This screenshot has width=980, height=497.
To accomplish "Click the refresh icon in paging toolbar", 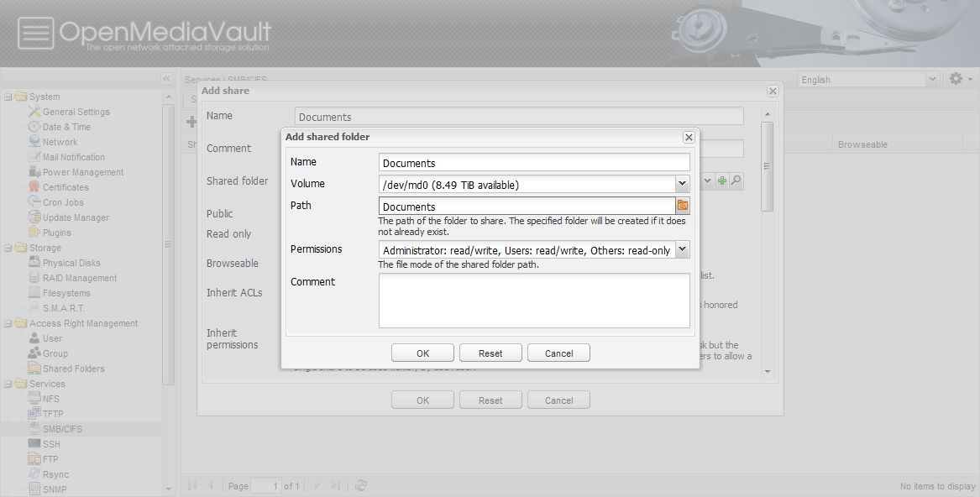I will pos(360,485).
